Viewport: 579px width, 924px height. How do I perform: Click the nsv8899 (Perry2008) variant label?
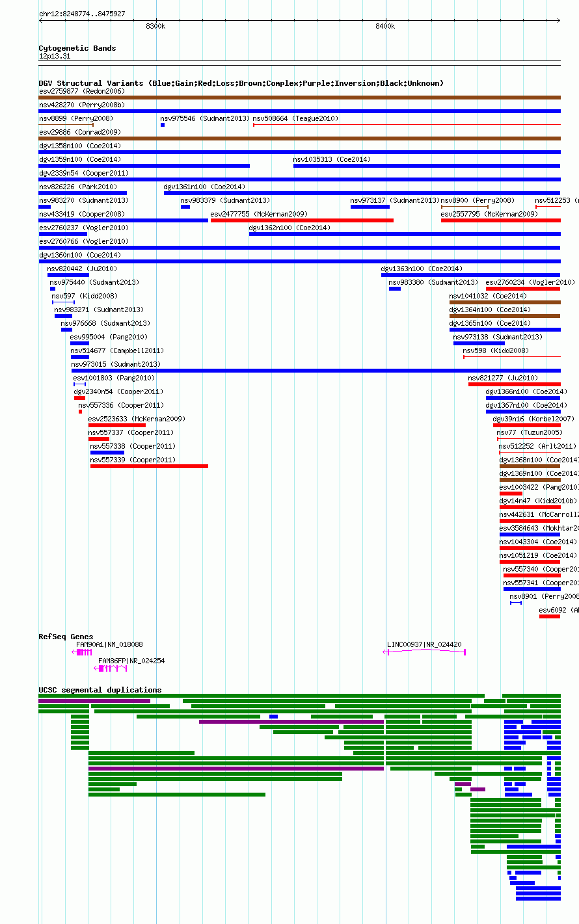click(75, 118)
